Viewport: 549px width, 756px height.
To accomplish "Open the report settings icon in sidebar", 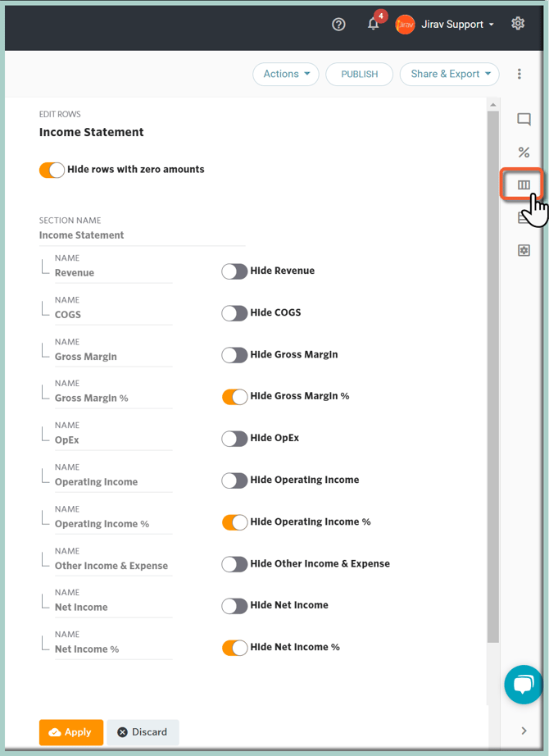I will tap(524, 250).
